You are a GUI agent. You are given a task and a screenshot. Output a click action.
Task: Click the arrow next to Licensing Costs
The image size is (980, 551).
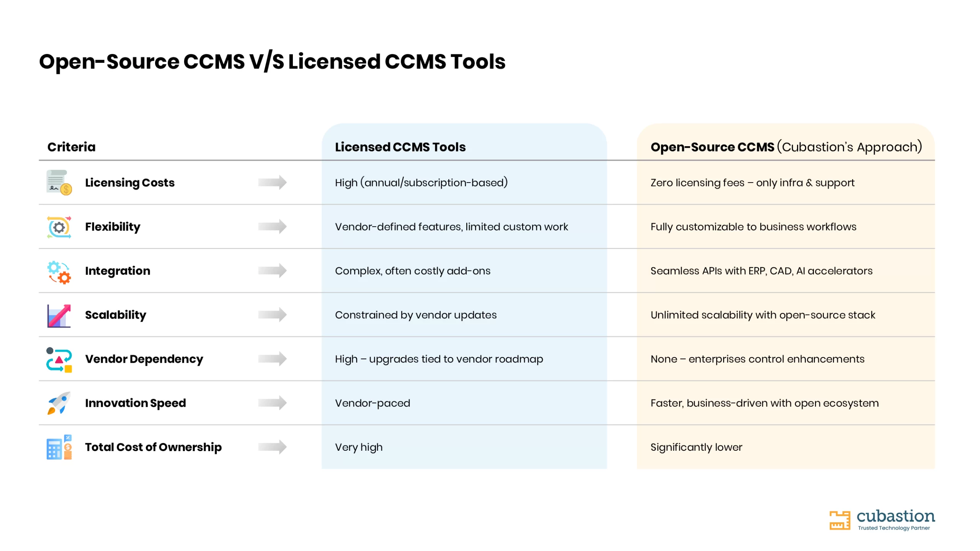pos(272,183)
